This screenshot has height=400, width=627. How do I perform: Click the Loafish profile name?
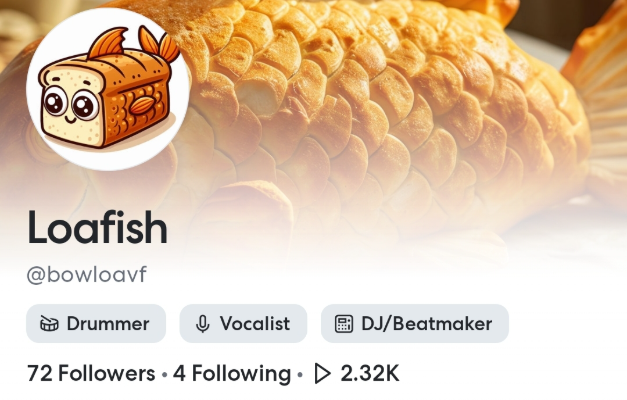pyautogui.click(x=97, y=227)
